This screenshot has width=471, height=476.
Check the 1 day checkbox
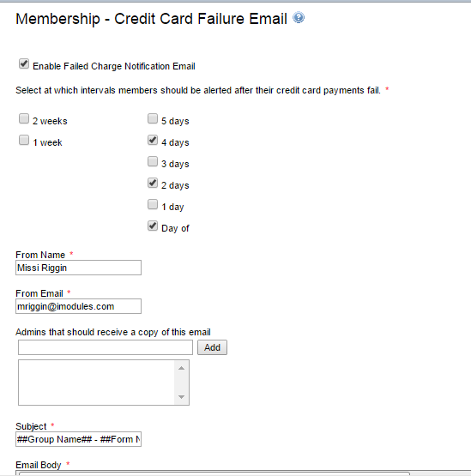[x=153, y=204]
